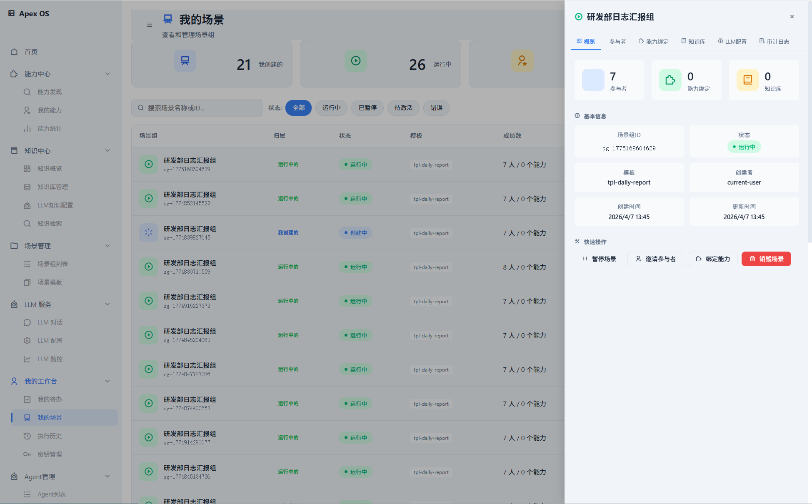The width and height of the screenshot is (812, 504).
Task: Click the green play icon on first scenario row
Action: [x=148, y=165]
